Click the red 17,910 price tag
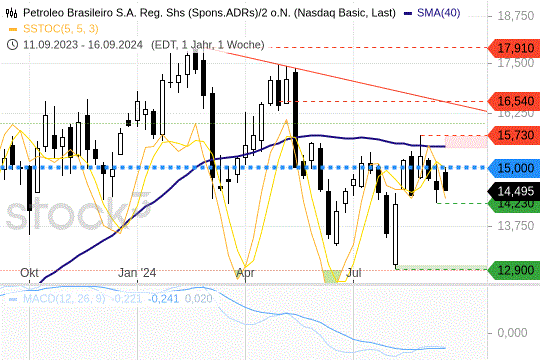The height and width of the screenshot is (360, 540). (513, 48)
